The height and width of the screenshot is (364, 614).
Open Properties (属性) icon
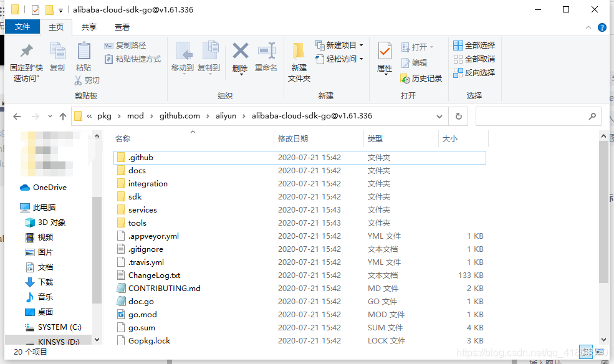tap(385, 51)
